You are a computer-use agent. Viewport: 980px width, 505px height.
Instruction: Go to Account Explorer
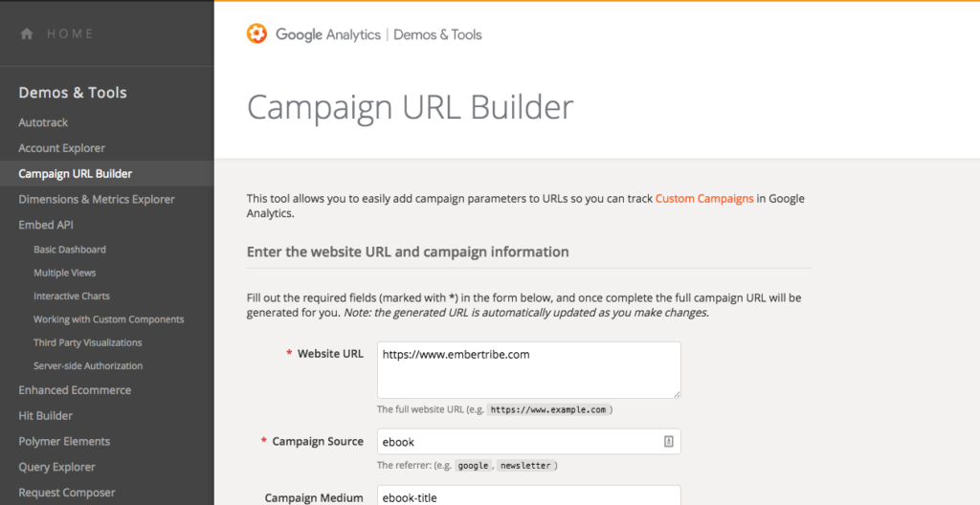[62, 148]
